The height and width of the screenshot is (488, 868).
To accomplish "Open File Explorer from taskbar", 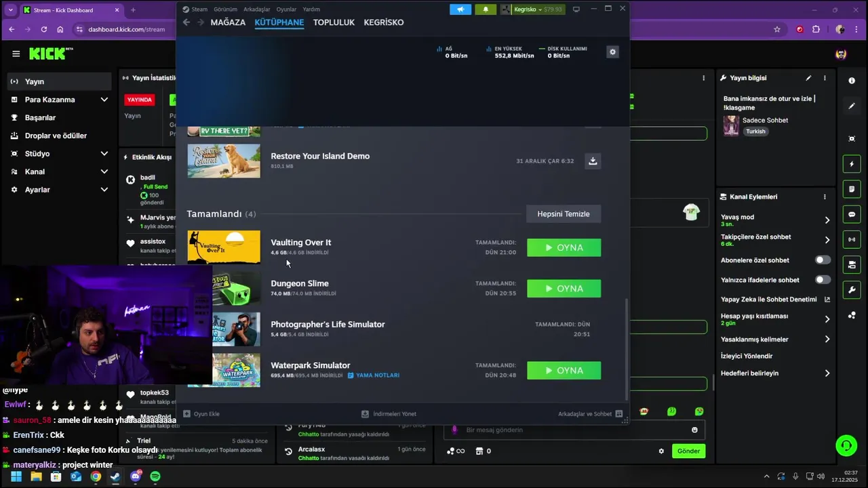I will tap(36, 476).
